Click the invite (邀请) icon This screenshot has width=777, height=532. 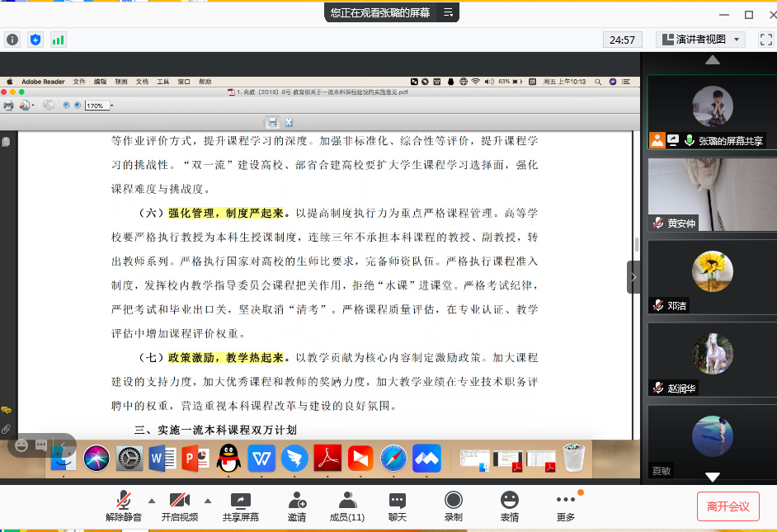(x=297, y=506)
